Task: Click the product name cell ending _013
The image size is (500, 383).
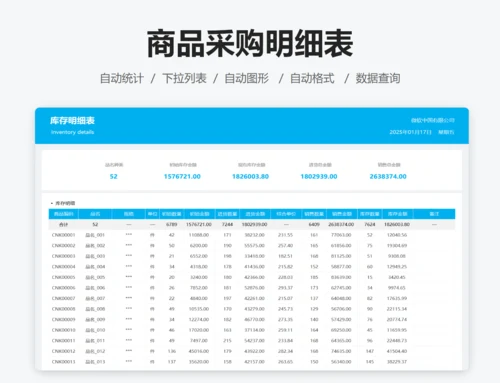Action: (x=95, y=362)
